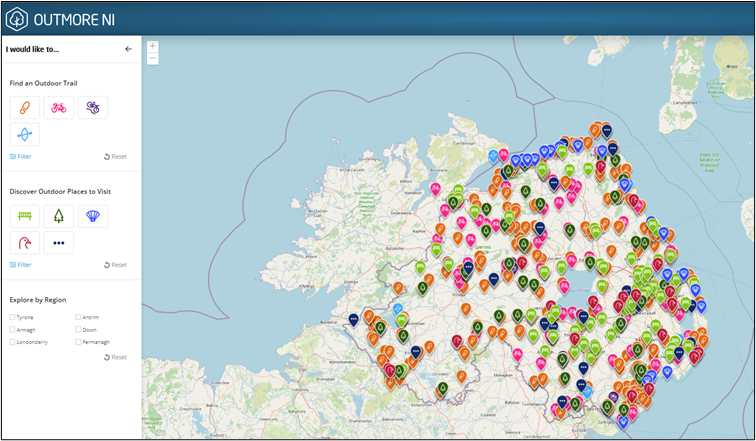The image size is (756, 441).
Task: Click the 'Explore by Region' heading text
Action: pyautogui.click(x=38, y=300)
